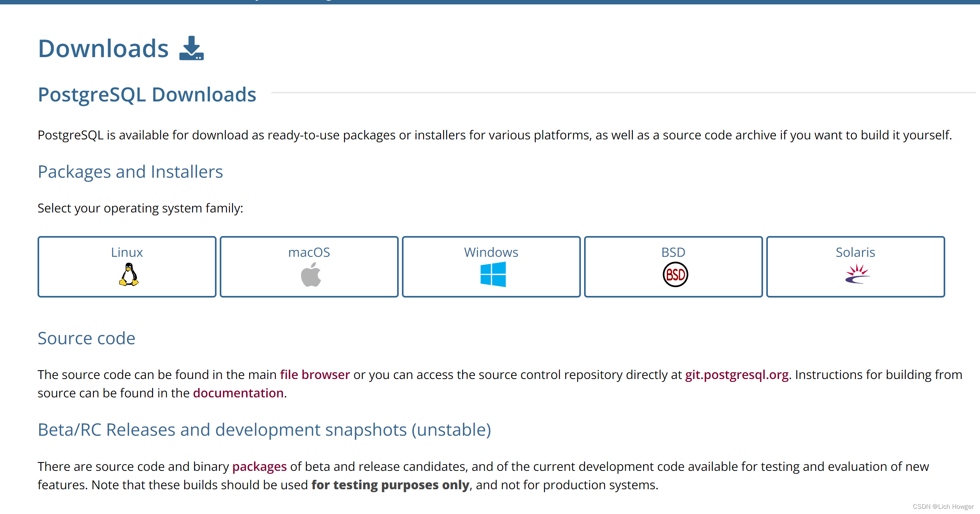Open the documentation link
Image resolution: width=980 pixels, height=514 pixels.
(x=238, y=393)
